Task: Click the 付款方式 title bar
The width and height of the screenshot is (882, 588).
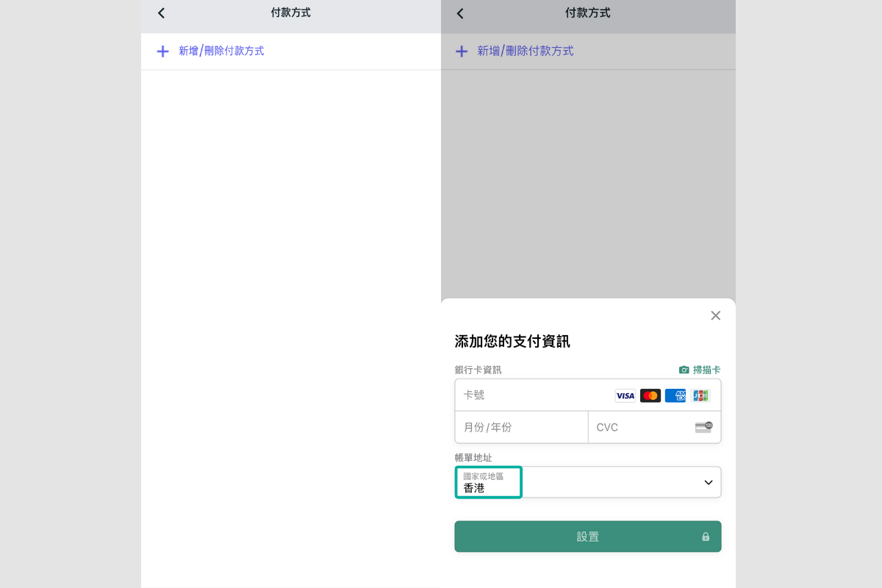Action: (290, 12)
